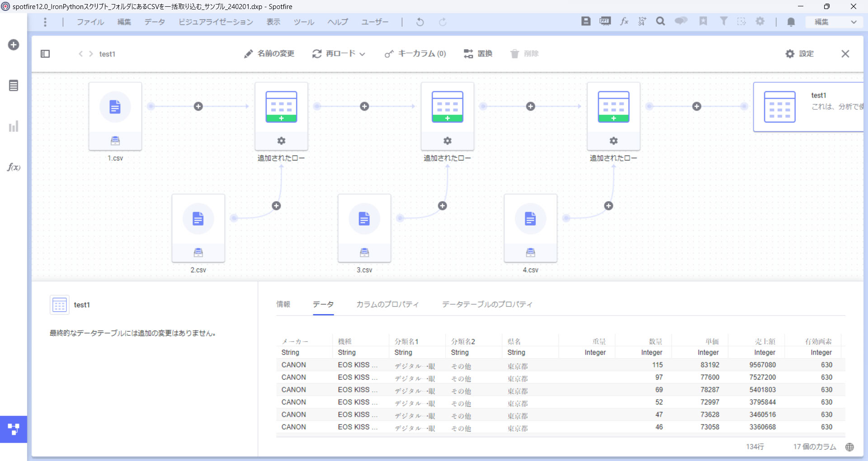Click the 名前の変更 rename button
This screenshot has height=461, width=868.
(269, 54)
